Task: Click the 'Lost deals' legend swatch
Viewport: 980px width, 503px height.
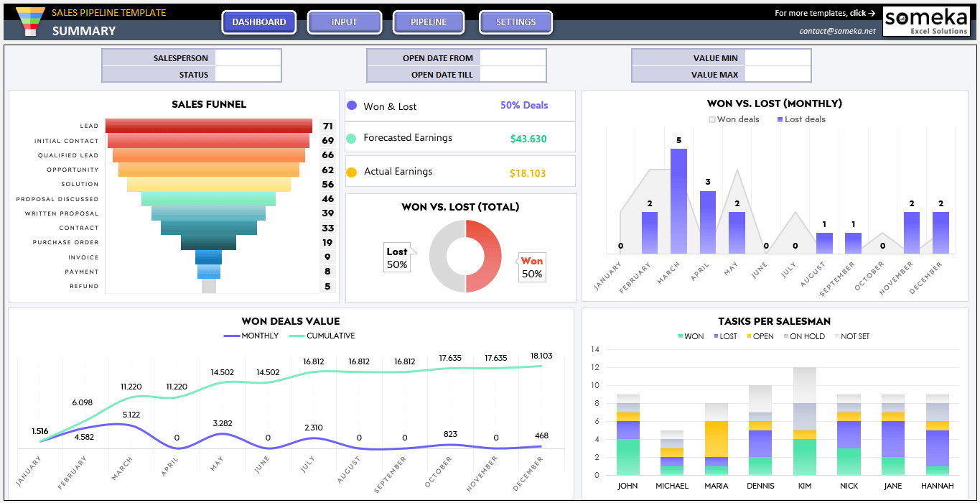Action: click(x=780, y=119)
